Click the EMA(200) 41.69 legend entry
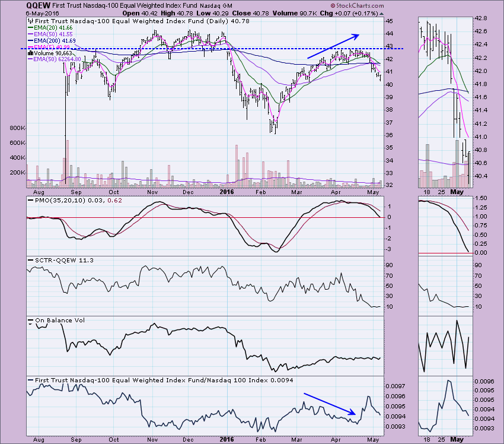Screen dimensions: 504x444 [x=55, y=41]
